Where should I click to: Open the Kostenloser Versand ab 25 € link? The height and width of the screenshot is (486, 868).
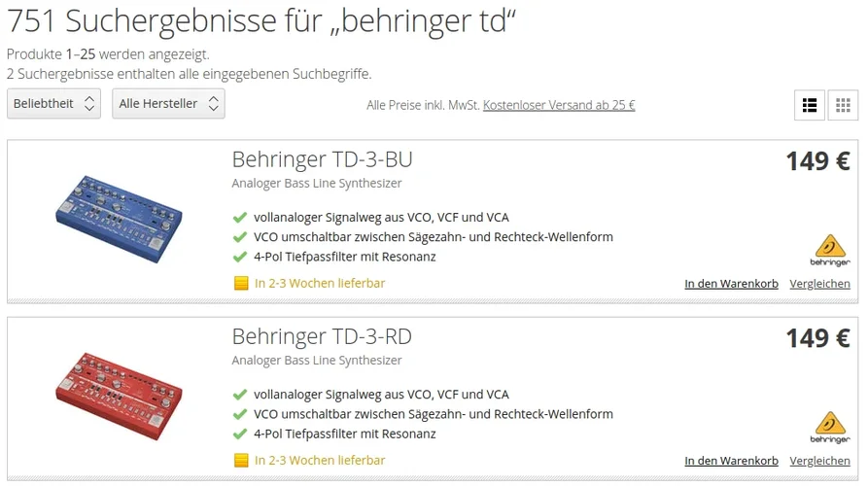tap(559, 105)
